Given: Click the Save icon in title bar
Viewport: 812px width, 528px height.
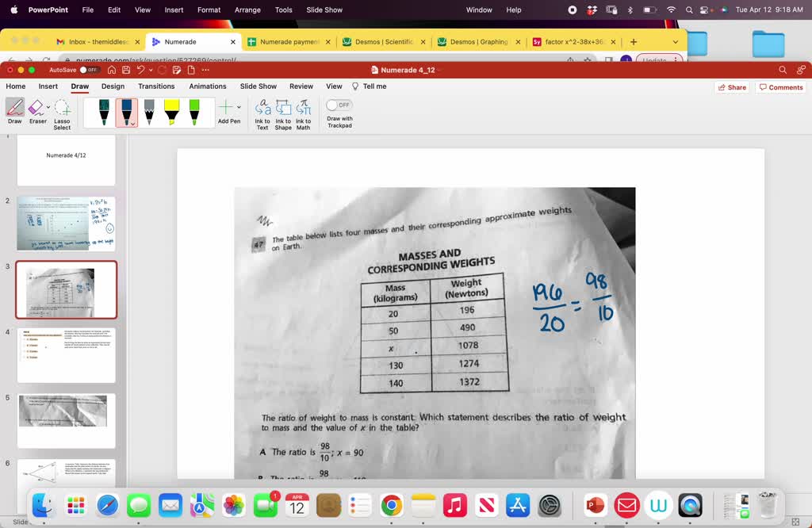Looking at the screenshot, I should [x=126, y=70].
